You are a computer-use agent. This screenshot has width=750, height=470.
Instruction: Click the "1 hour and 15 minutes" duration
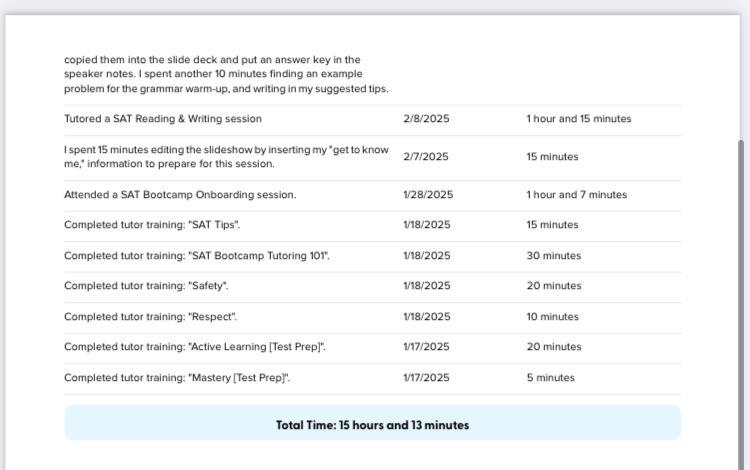578,119
